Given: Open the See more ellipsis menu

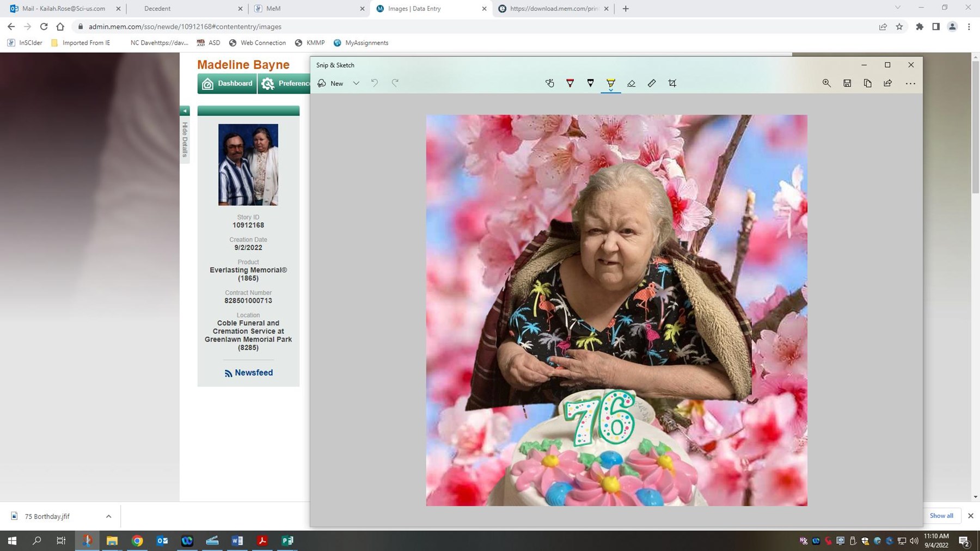Looking at the screenshot, I should [910, 83].
